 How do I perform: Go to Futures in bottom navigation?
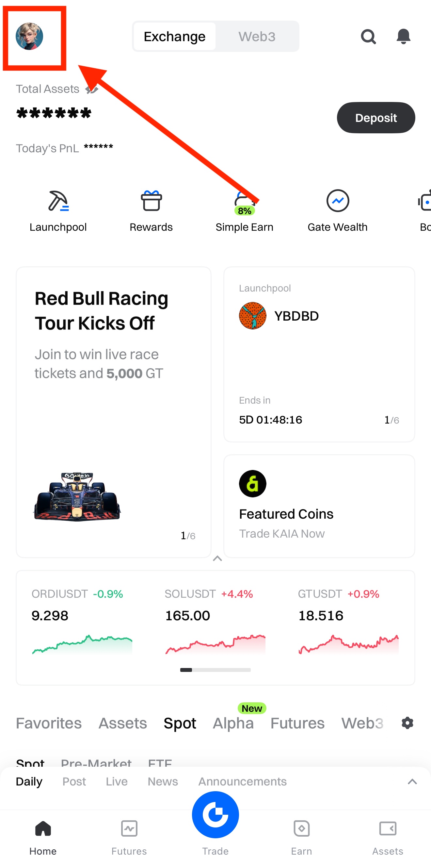(129, 836)
